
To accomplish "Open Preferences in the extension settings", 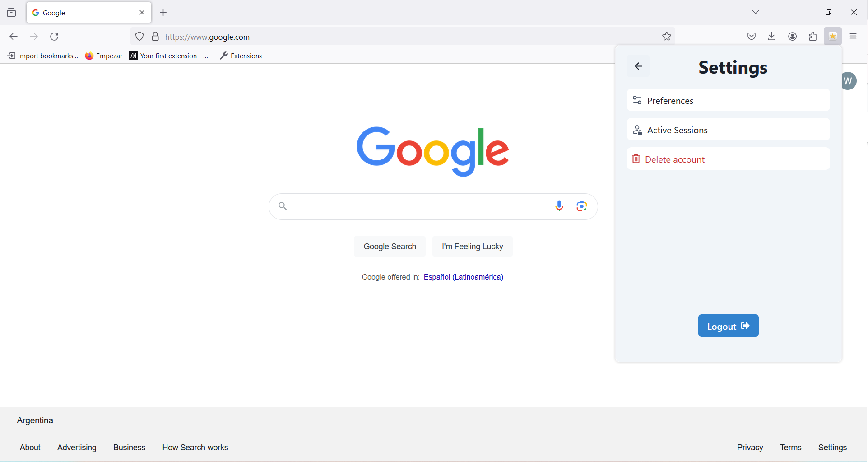I will [728, 100].
